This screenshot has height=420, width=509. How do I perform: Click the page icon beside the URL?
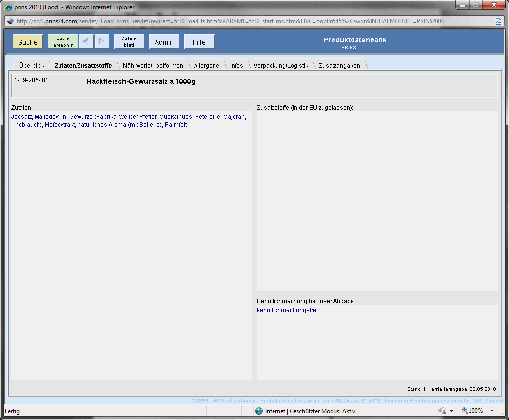coord(9,21)
